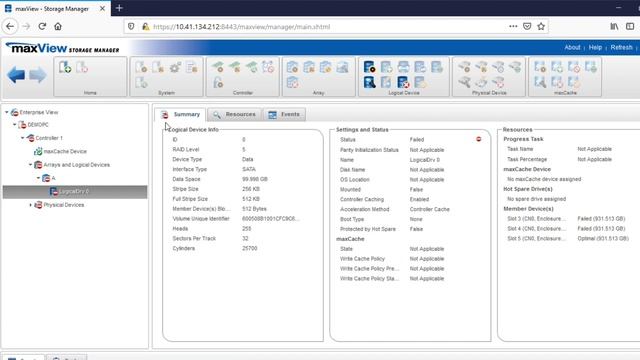Click Physical Device icon with red X badge
The image size is (640, 360).
tap(498, 82)
